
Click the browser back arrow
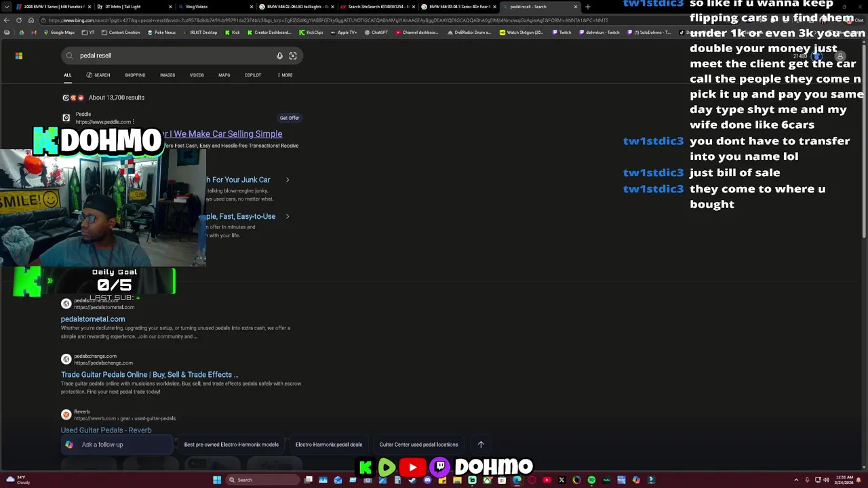7,20
